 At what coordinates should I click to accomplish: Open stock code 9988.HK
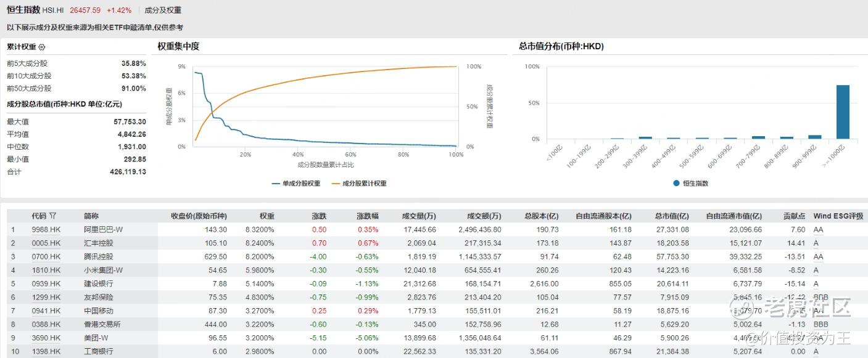coord(46,229)
